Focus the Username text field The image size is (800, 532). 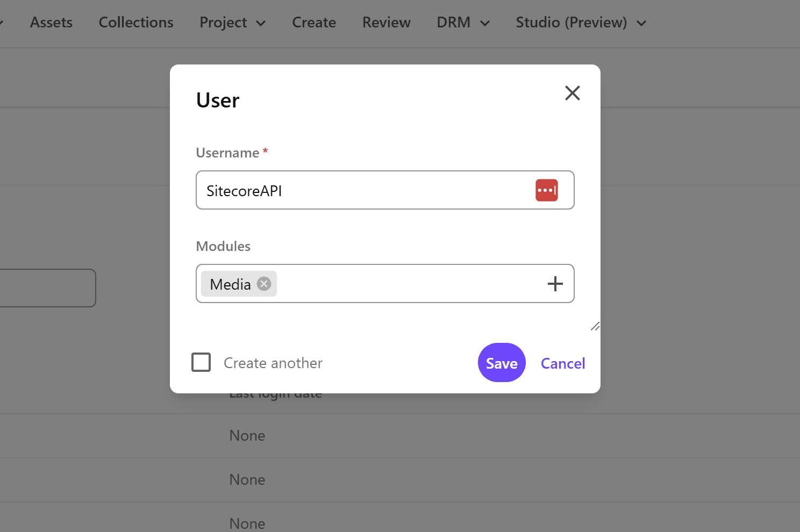(x=366, y=190)
